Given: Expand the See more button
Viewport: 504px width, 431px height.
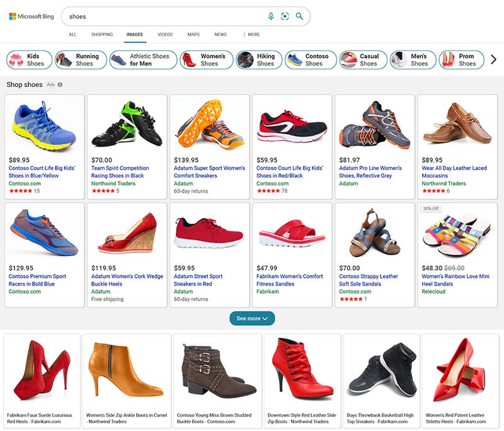Looking at the screenshot, I should pos(252,318).
